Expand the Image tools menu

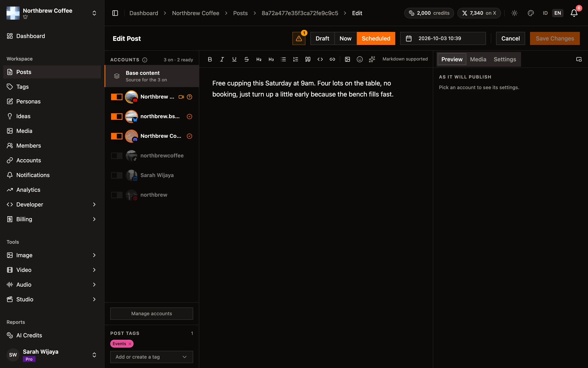pos(52,255)
